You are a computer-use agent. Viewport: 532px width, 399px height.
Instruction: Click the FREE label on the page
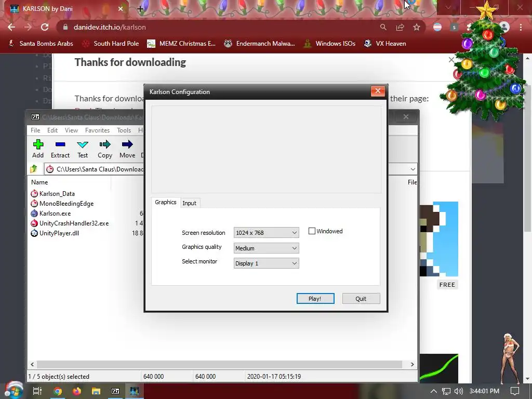coord(447,285)
